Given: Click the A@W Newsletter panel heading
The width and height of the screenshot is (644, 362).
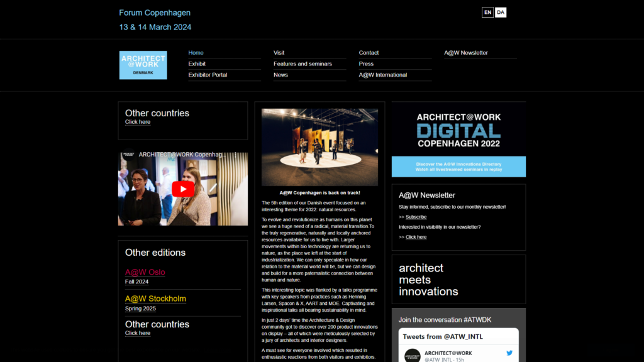Looking at the screenshot, I should pyautogui.click(x=427, y=195).
